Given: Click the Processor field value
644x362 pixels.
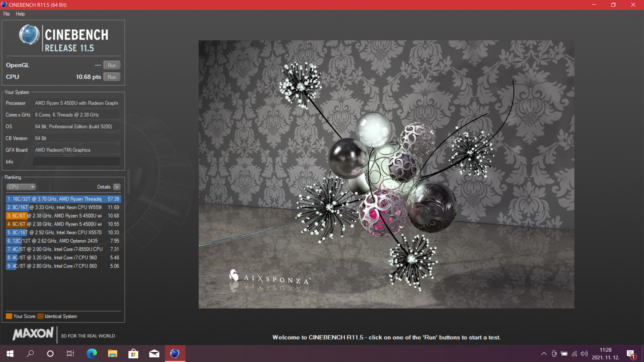Looking at the screenshot, I should click(76, 103).
